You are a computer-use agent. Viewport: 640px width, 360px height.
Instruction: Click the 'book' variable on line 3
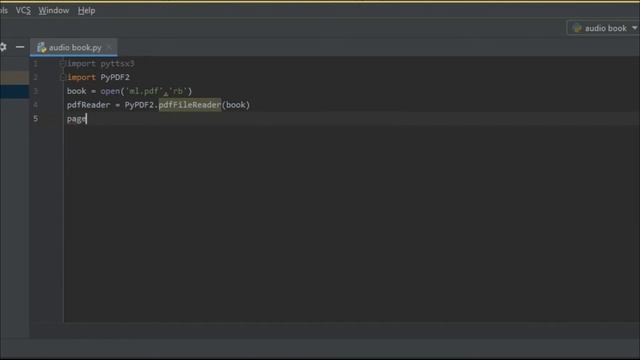77,91
